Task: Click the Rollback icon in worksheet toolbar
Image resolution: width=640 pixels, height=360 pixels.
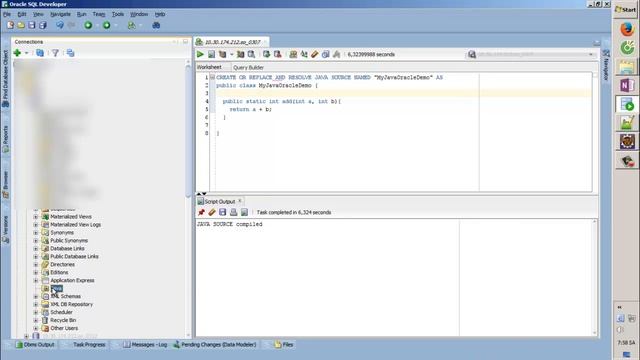Action: pos(278,54)
